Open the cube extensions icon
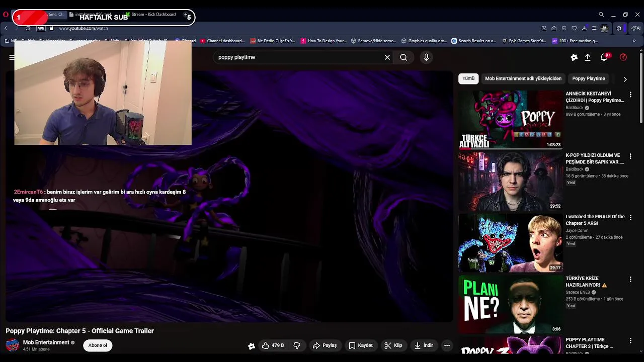644x362 pixels. 619,28
